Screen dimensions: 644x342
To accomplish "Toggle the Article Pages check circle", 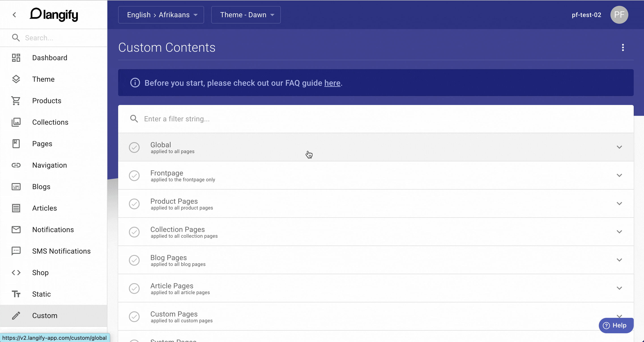I will click(134, 289).
